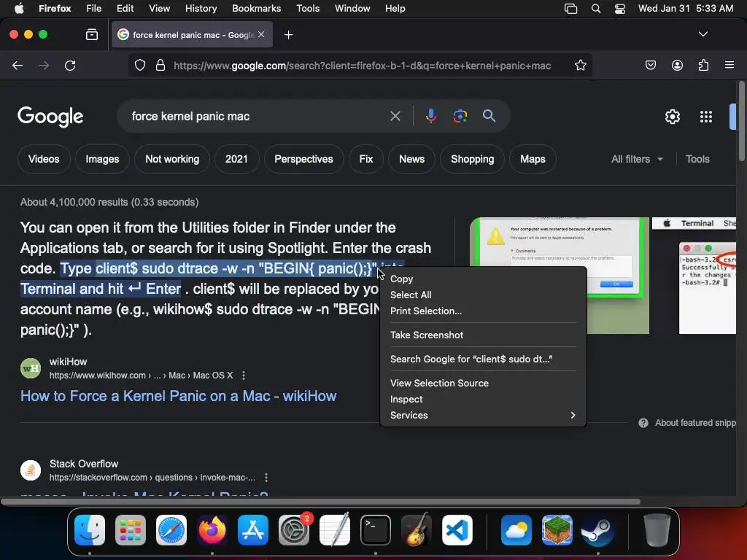Open the History menu
The image size is (747, 560).
pos(201,8)
